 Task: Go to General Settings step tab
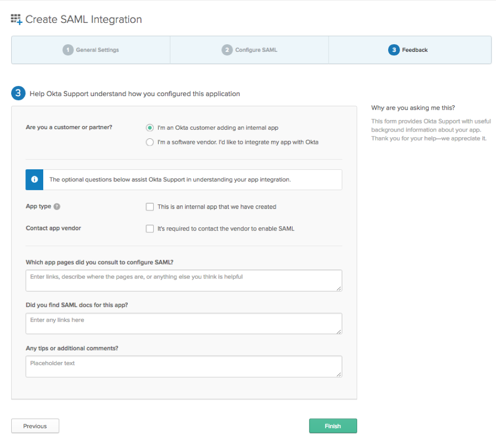(91, 50)
